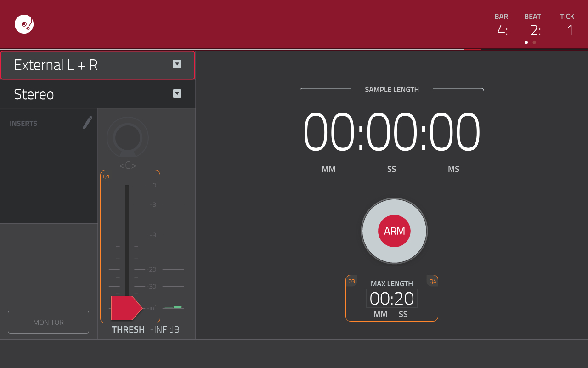Arm the sampler for recording
This screenshot has height=368, width=588.
pyautogui.click(x=394, y=231)
